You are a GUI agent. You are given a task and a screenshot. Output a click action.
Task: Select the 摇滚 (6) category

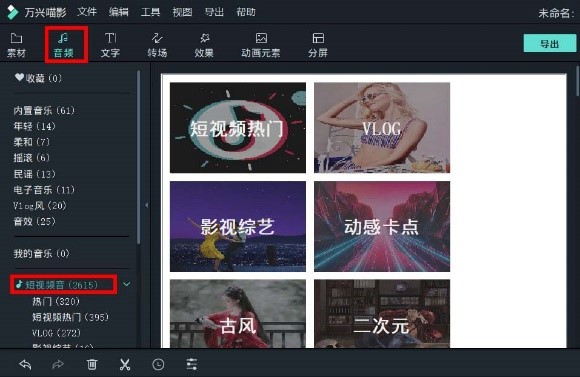(31, 158)
